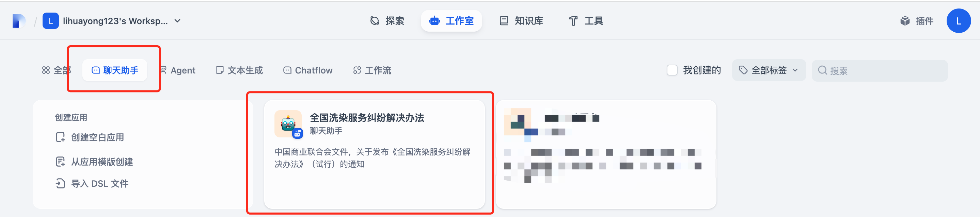Click the 搜索 search input field
This screenshot has height=217, width=980.
(880, 71)
